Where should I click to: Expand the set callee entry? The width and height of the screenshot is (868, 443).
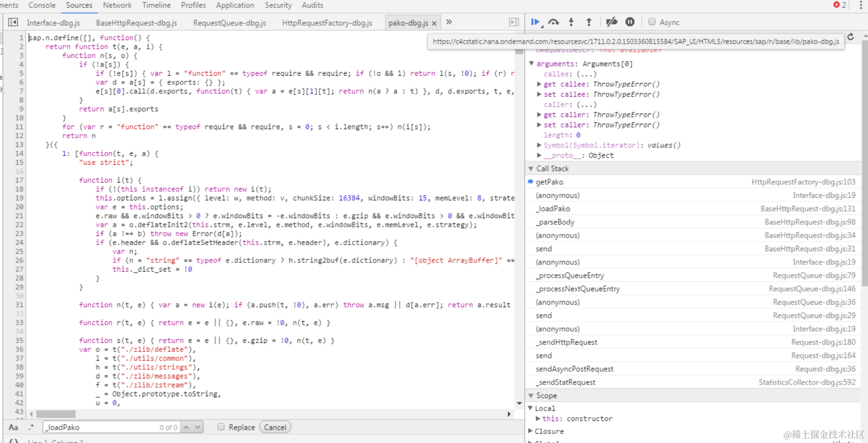click(539, 94)
